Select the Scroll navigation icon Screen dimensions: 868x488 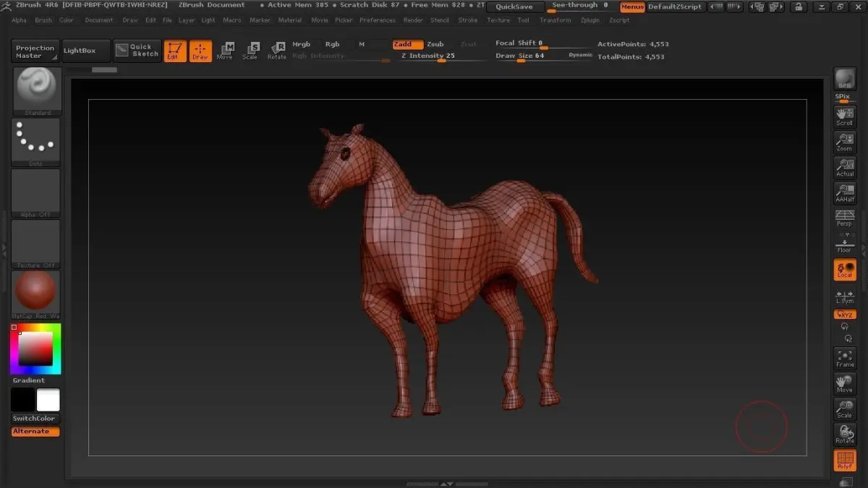[845, 116]
